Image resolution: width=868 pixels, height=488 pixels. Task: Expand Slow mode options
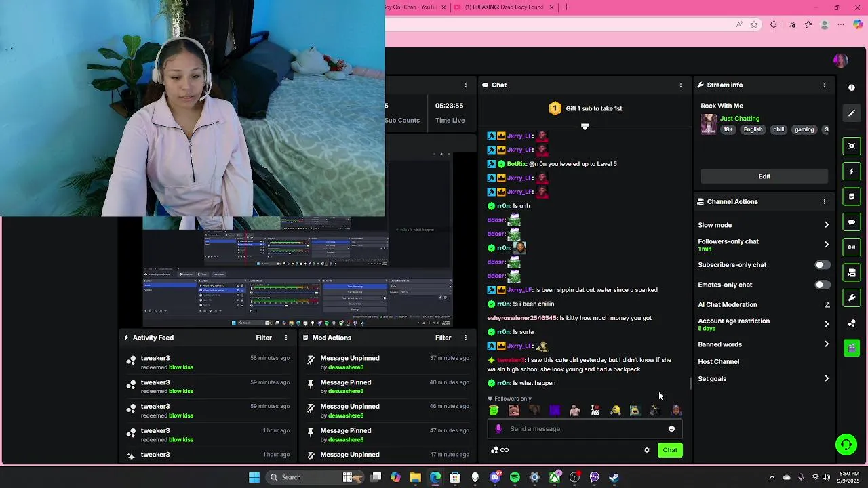827,225
